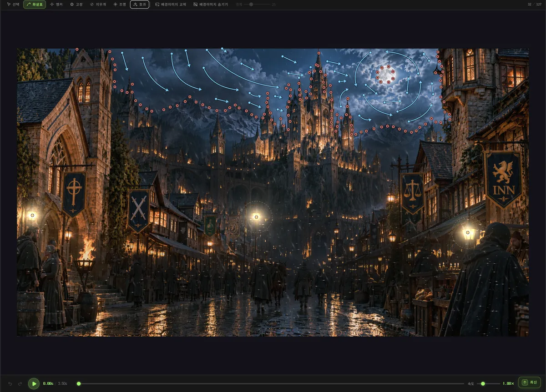Click 배경이미지 교체 to replace background

tap(171, 5)
